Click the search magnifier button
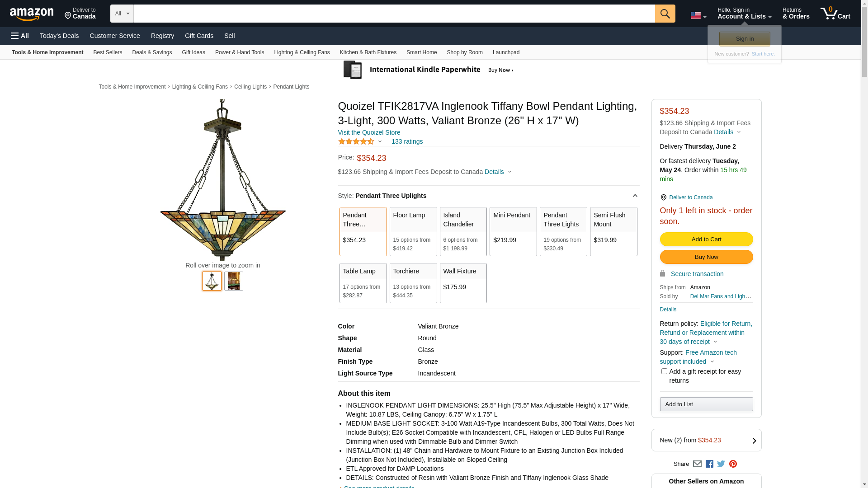Screen dimensions: 868x488 665,14
